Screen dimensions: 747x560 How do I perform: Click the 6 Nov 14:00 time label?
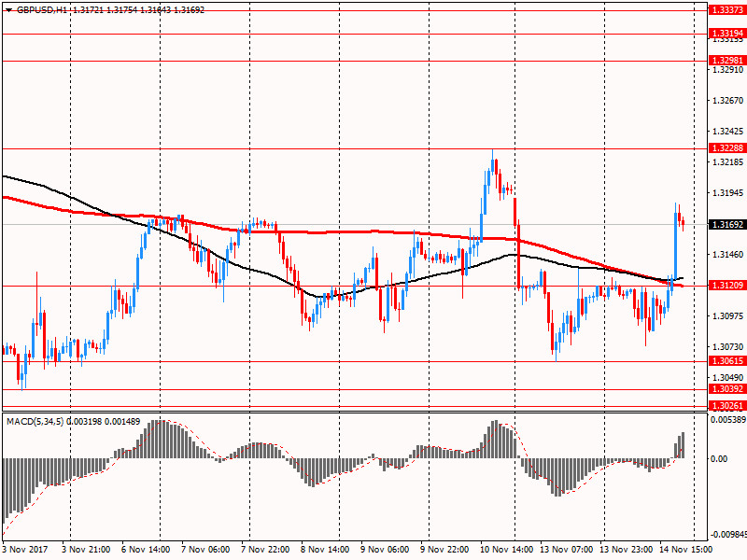pyautogui.click(x=146, y=550)
